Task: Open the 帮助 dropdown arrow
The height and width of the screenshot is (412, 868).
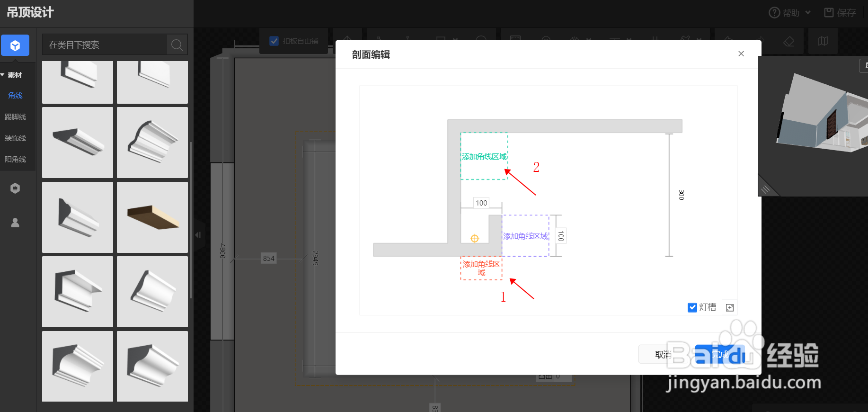Action: pos(808,13)
